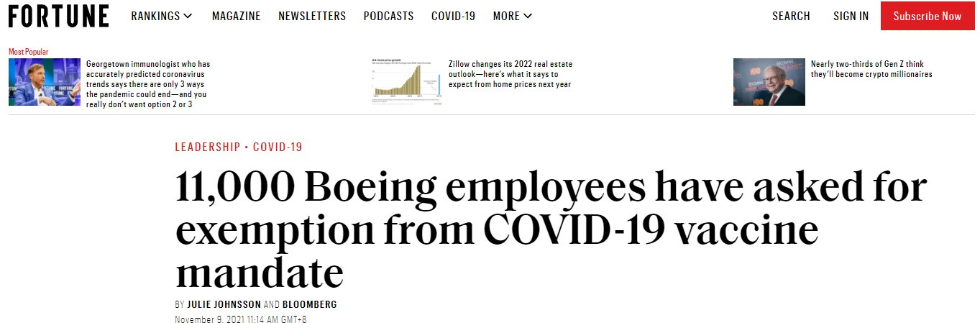Expand the More dropdown menu
The width and height of the screenshot is (980, 323).
(x=513, y=16)
